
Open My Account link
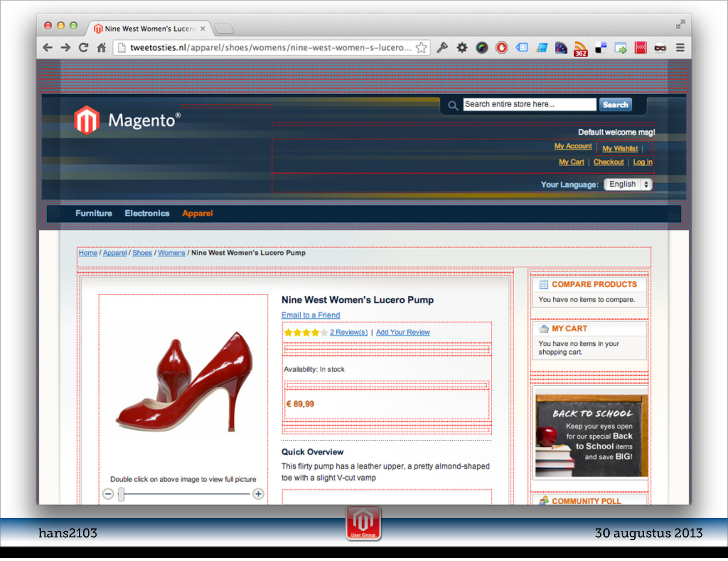[x=573, y=146]
